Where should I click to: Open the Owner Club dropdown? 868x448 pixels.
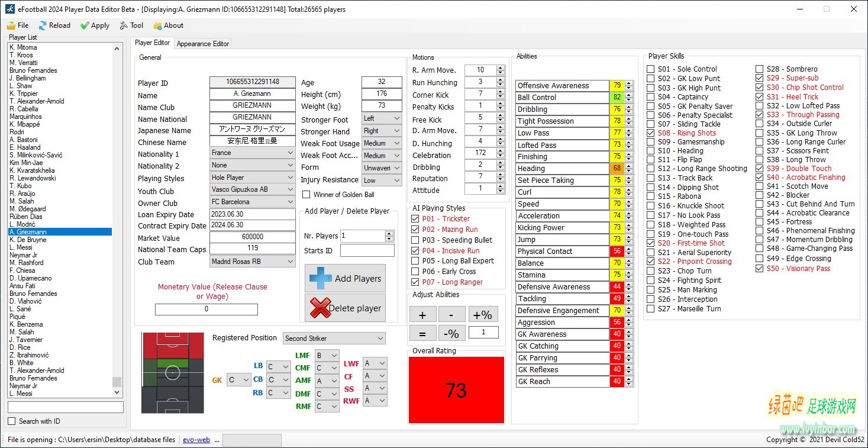point(253,202)
